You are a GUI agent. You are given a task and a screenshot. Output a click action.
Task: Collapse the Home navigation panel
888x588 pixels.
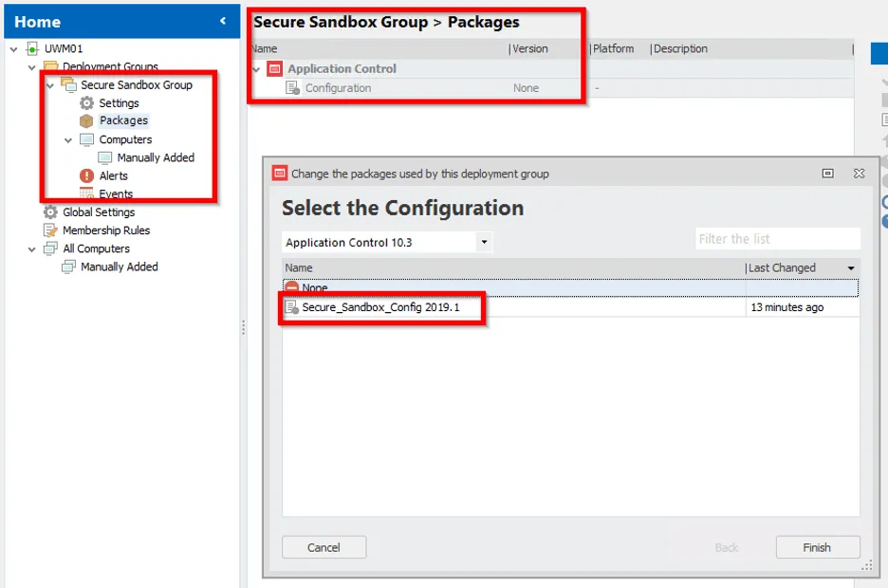[223, 21]
